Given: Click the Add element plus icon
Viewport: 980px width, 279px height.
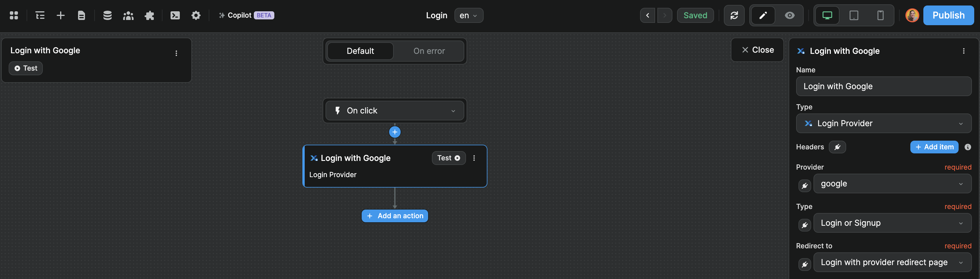Looking at the screenshot, I should coord(60,15).
